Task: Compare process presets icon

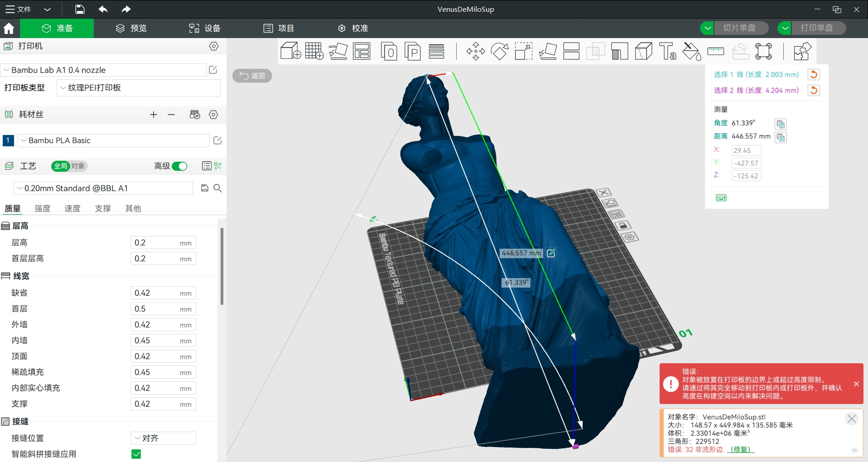Action: 218,166
